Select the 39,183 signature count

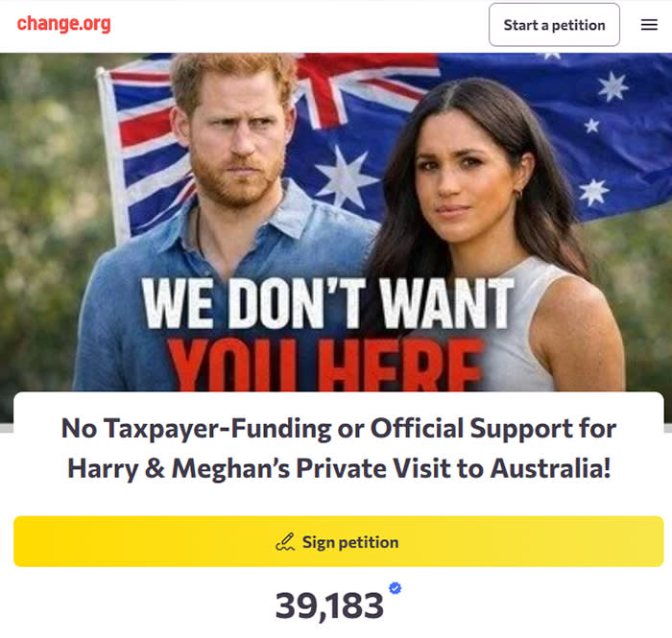click(x=329, y=605)
